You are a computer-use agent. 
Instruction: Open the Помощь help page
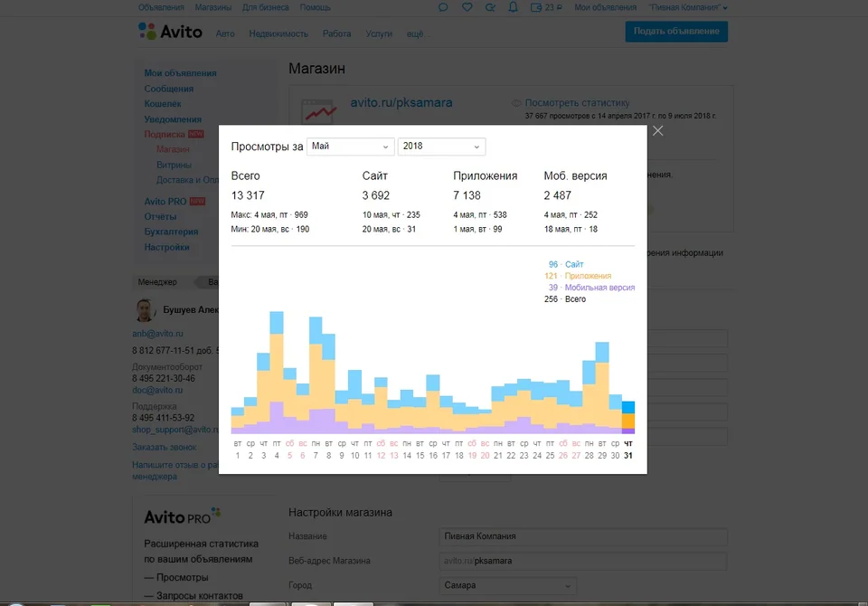pyautogui.click(x=315, y=7)
